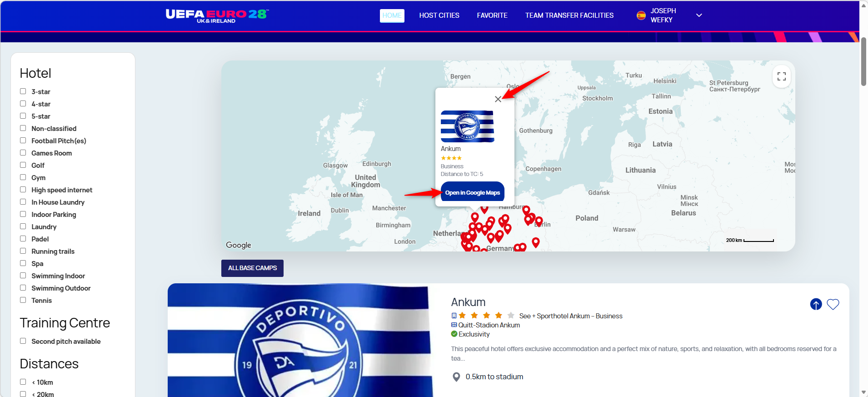Image resolution: width=868 pixels, height=397 pixels.
Task: Open the Ankum card title link
Action: coord(468,302)
